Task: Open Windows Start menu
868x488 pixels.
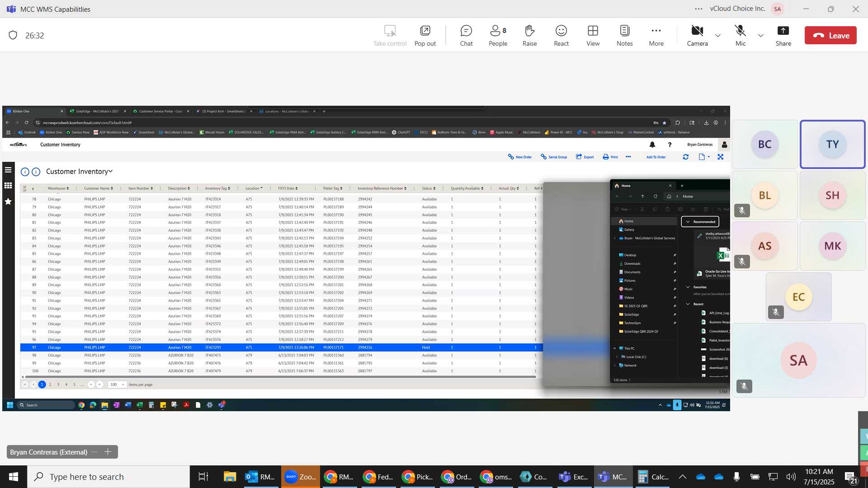Action: (13, 477)
